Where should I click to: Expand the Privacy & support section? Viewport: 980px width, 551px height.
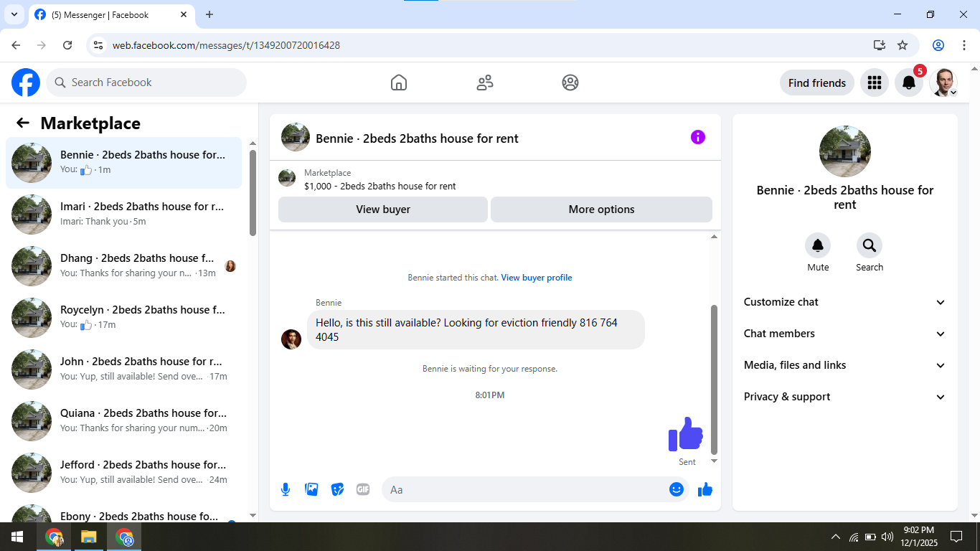tap(845, 397)
